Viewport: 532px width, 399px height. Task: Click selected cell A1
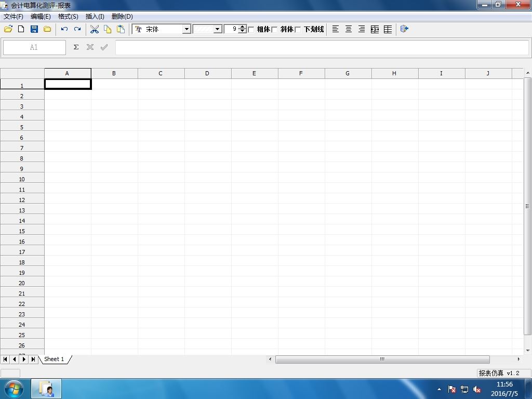(x=68, y=84)
